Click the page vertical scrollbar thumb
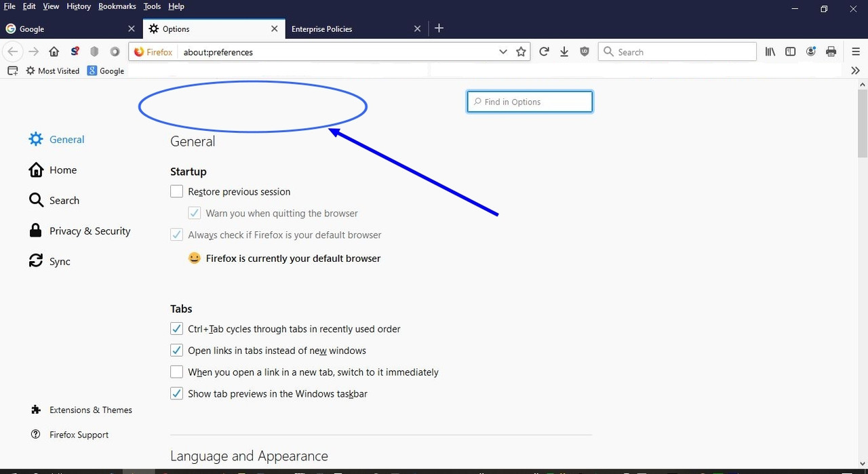 [863, 123]
